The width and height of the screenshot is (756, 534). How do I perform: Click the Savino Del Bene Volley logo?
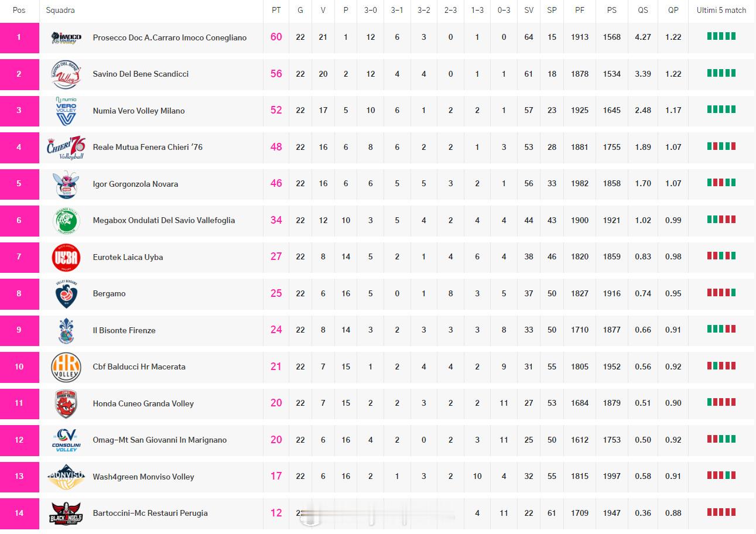pyautogui.click(x=66, y=74)
